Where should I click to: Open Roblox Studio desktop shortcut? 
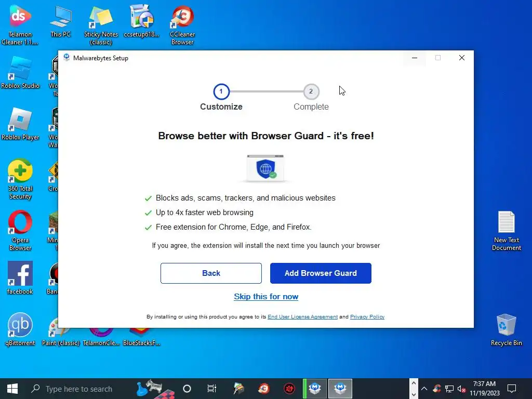pyautogui.click(x=20, y=73)
